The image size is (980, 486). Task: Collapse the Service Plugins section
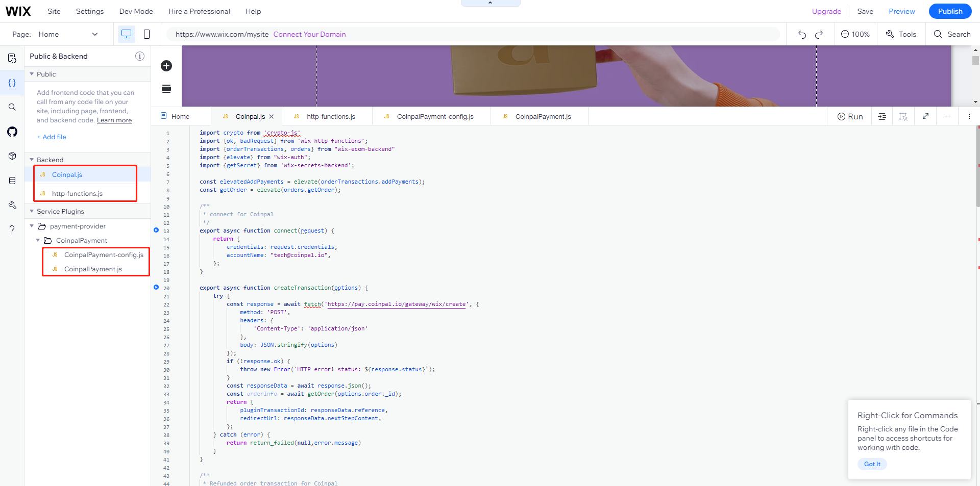[x=32, y=211]
